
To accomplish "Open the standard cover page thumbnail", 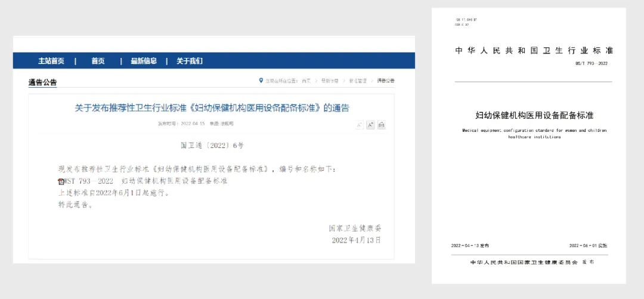I will (x=528, y=146).
